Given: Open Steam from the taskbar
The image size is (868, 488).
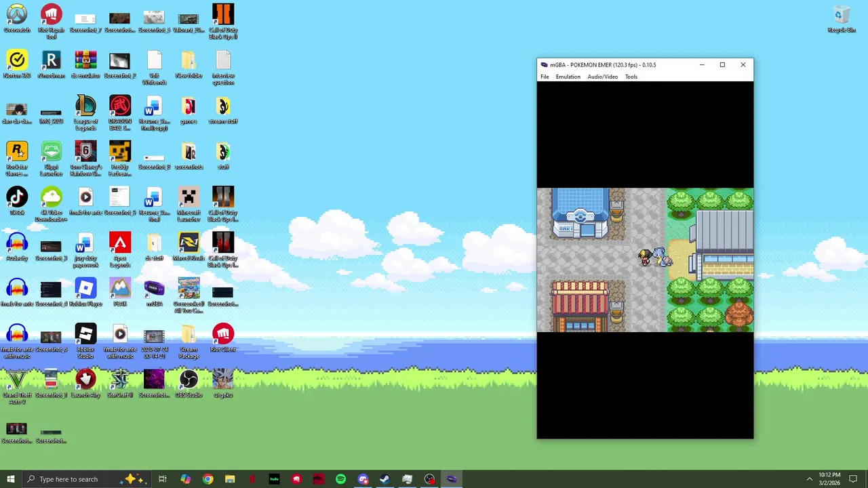Looking at the screenshot, I should [384, 479].
